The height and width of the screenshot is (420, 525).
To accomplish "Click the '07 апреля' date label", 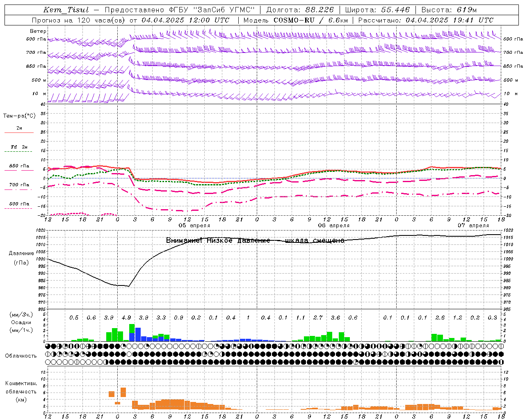I will click(x=473, y=226).
